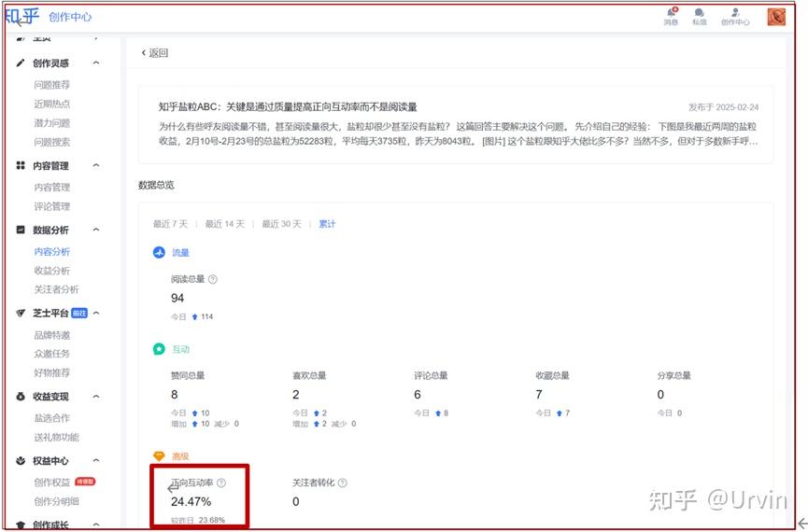
Task: Show help for 关注者转化 question mark
Action: 343,483
